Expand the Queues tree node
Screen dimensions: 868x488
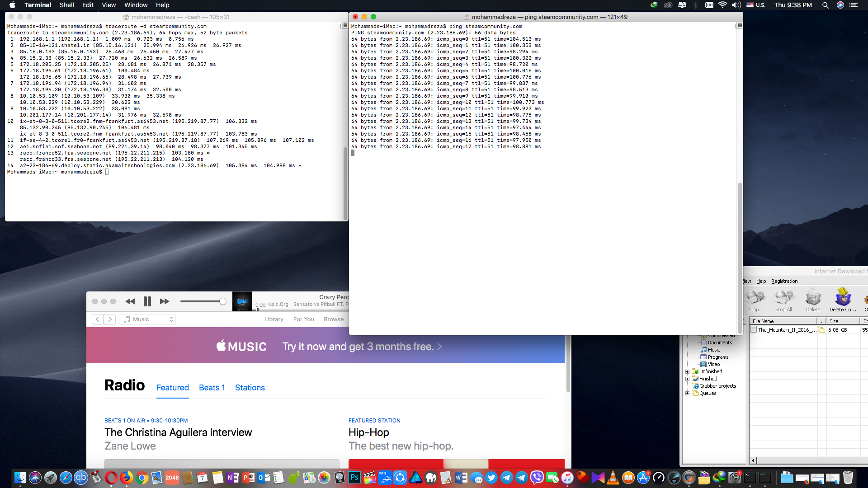coord(687,393)
